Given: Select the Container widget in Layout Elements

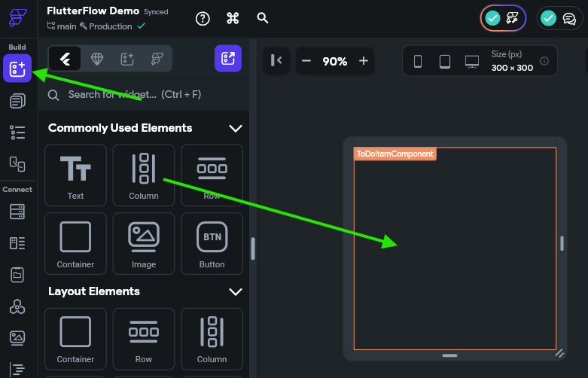Looking at the screenshot, I should (x=75, y=339).
